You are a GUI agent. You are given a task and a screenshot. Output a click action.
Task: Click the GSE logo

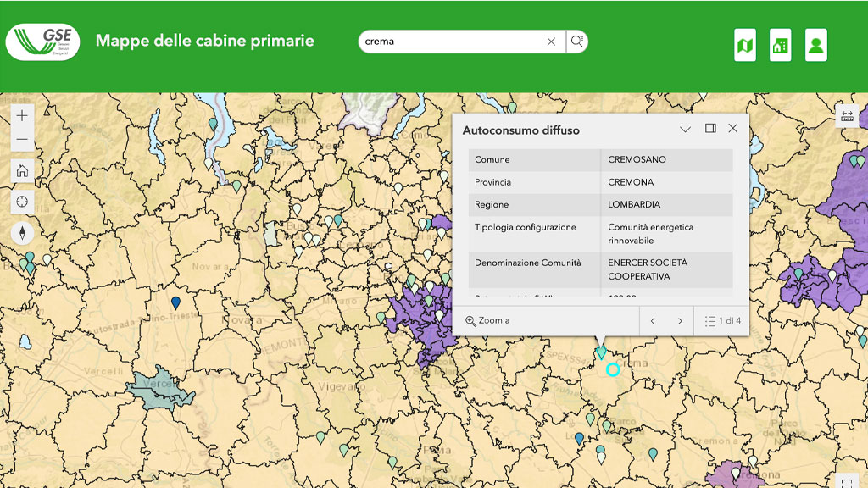point(43,42)
